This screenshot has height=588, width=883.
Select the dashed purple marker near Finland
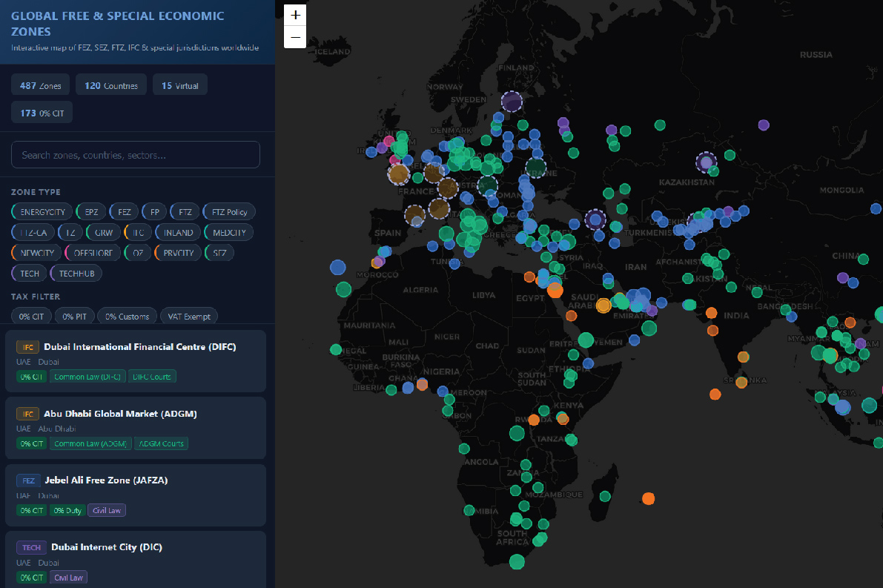pos(512,101)
